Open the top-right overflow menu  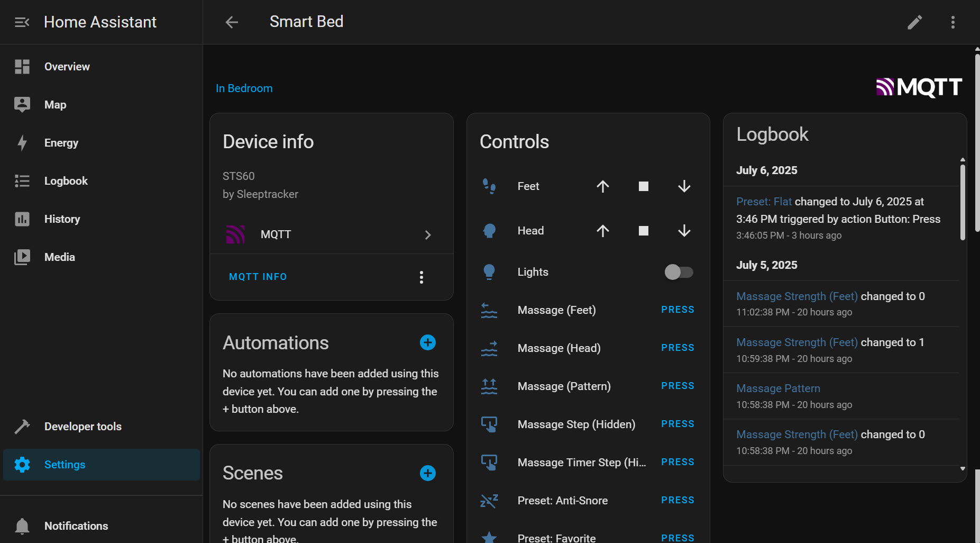click(953, 22)
